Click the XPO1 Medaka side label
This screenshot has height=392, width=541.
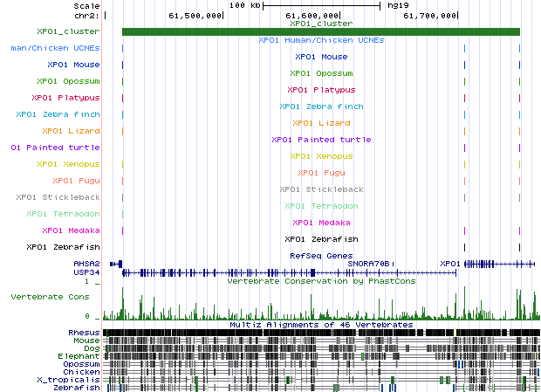71,230
